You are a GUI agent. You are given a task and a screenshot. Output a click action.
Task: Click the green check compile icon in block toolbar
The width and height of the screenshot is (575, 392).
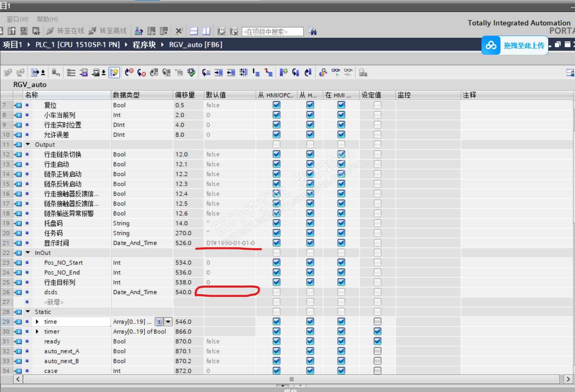tap(191, 73)
